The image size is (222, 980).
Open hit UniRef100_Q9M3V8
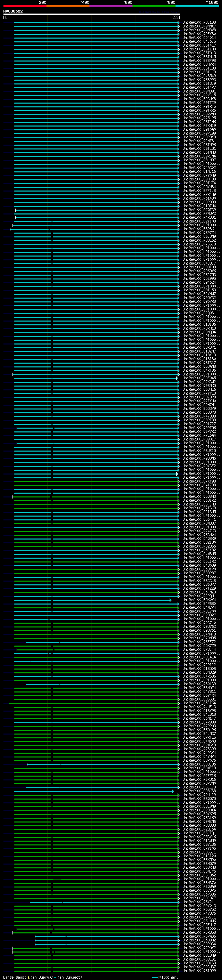click(199, 30)
